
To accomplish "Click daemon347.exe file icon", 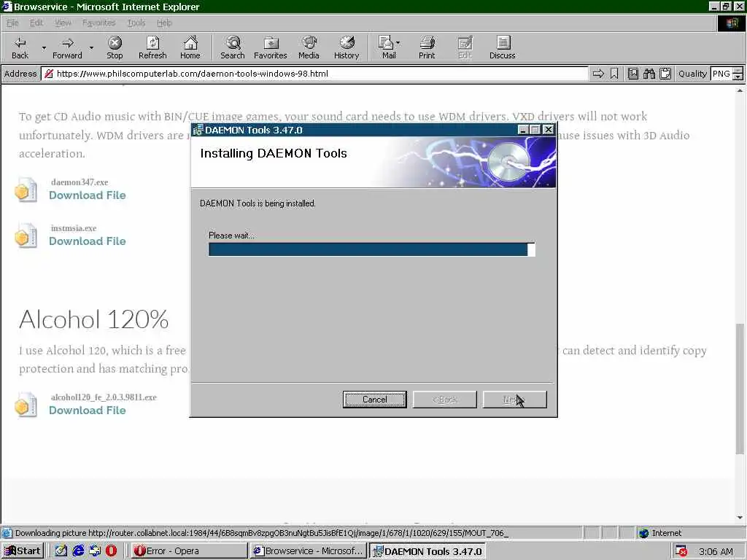I will (26, 190).
